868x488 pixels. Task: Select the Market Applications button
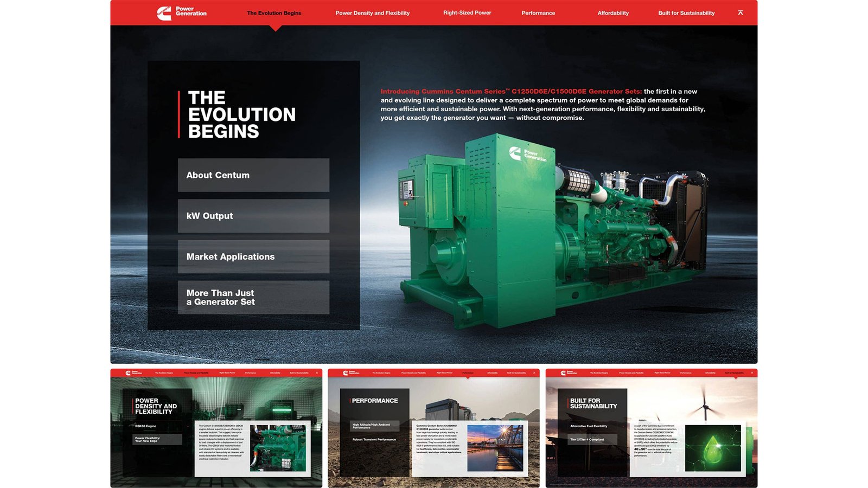253,256
